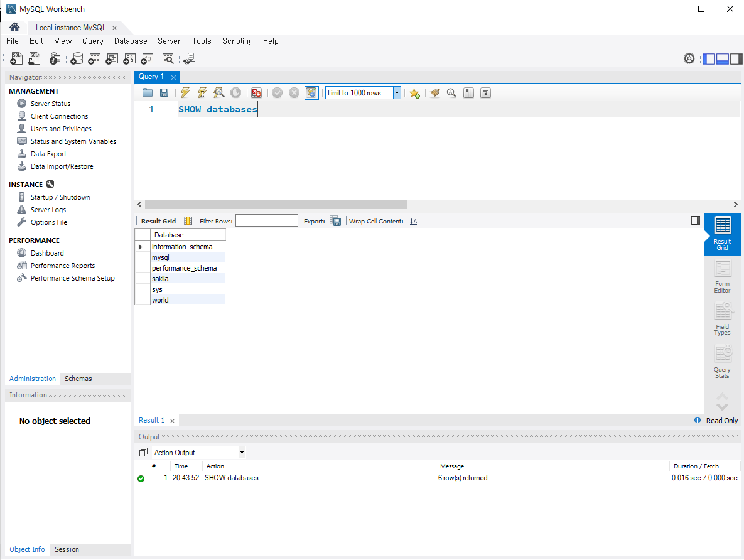This screenshot has width=744, height=560.
Task: Create new function icon in main toolbar
Action: 147,58
